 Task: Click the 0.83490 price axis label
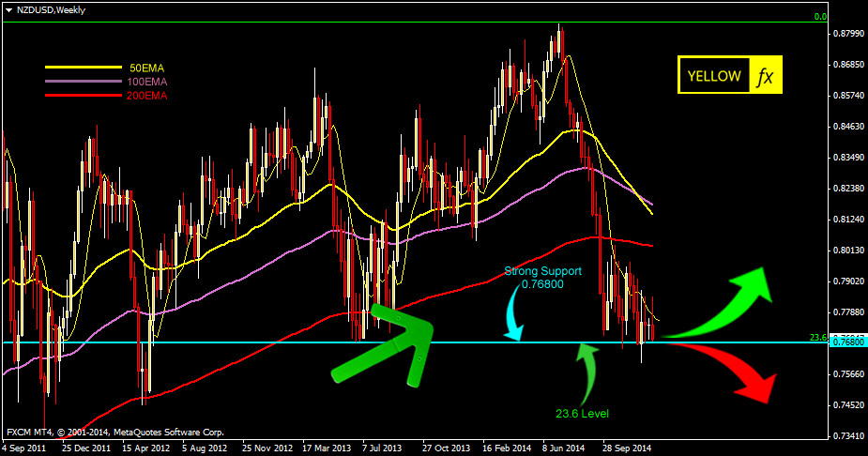(848, 158)
